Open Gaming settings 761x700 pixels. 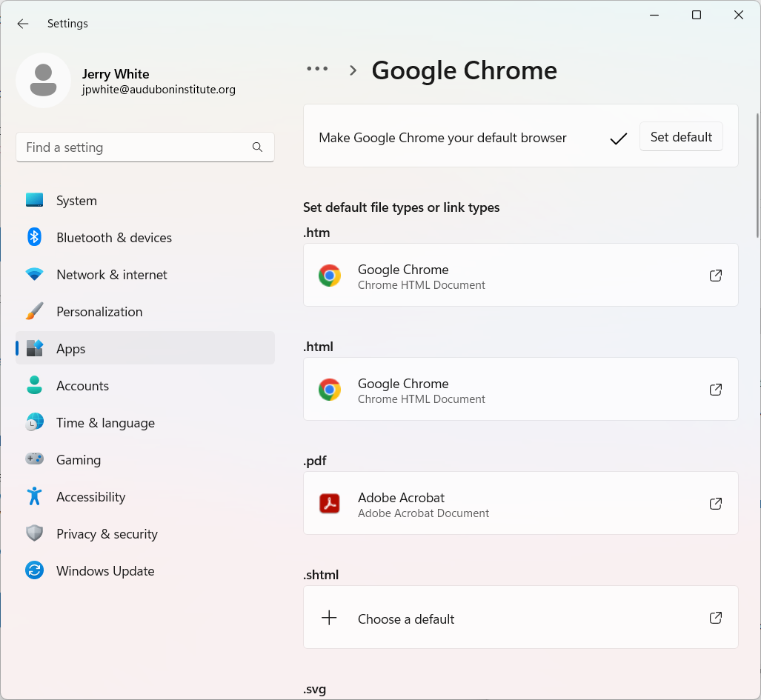(145, 459)
